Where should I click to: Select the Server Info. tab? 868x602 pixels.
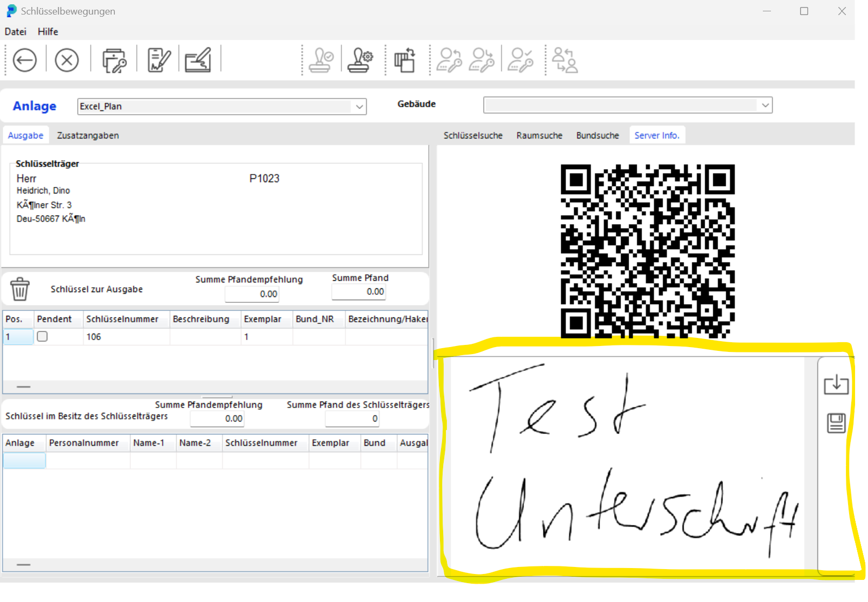click(x=657, y=135)
